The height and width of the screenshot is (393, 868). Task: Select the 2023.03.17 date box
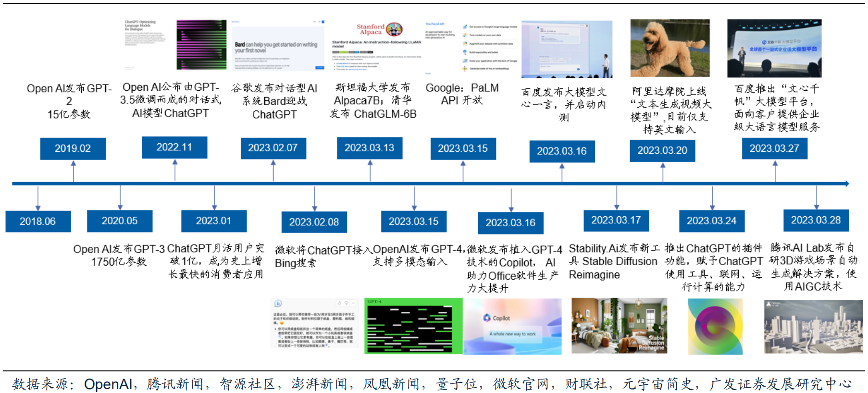pyautogui.click(x=616, y=221)
